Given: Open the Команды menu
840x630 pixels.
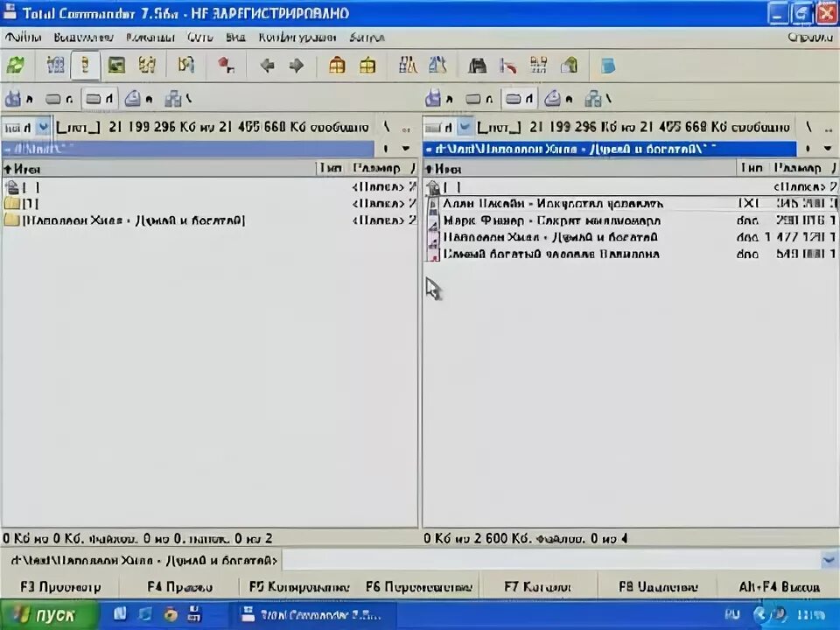Looking at the screenshot, I should click(150, 38).
